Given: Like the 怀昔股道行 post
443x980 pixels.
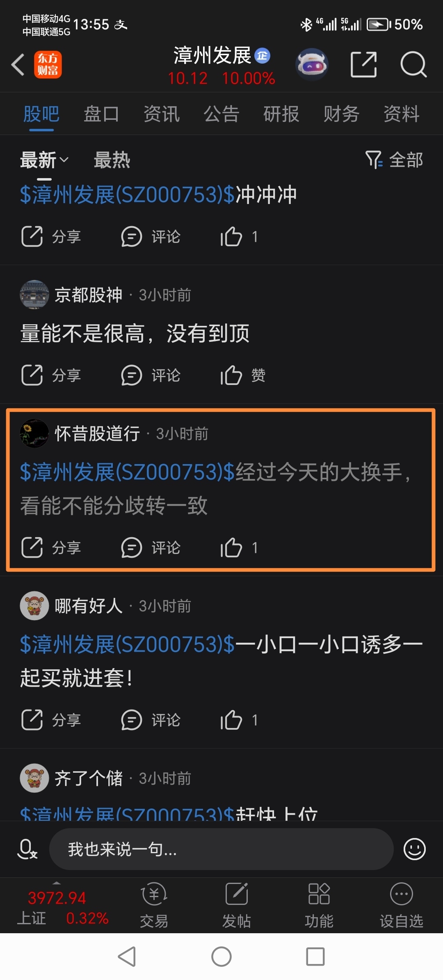Looking at the screenshot, I should point(239,547).
